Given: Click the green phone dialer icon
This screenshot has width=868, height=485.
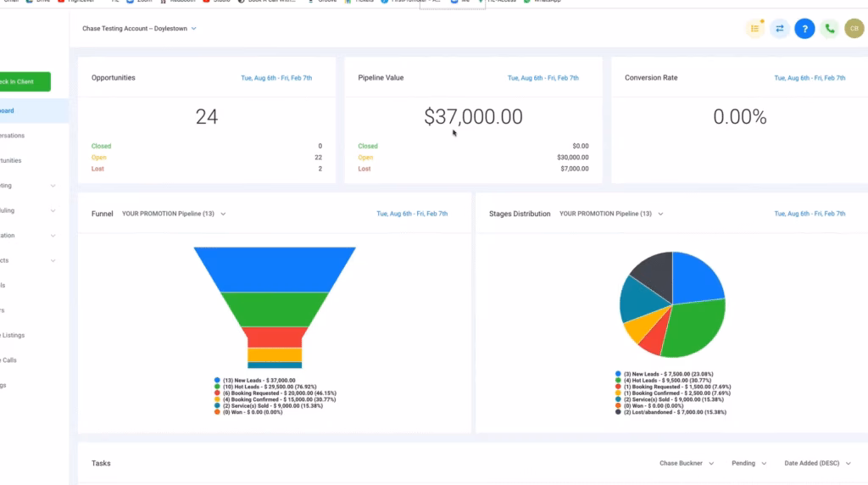Looking at the screenshot, I should click(x=830, y=28).
